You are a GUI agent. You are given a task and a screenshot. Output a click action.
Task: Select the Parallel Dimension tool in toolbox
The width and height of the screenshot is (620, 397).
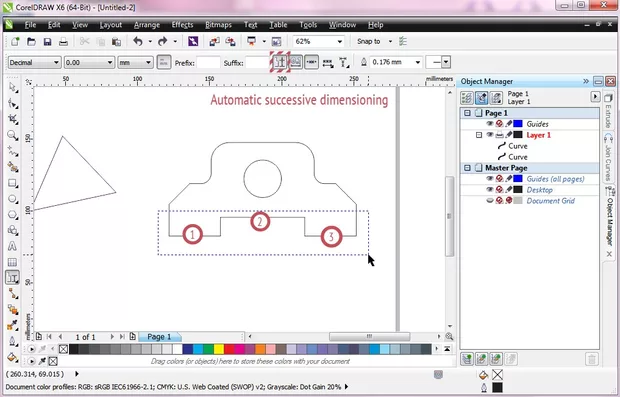pyautogui.click(x=13, y=278)
